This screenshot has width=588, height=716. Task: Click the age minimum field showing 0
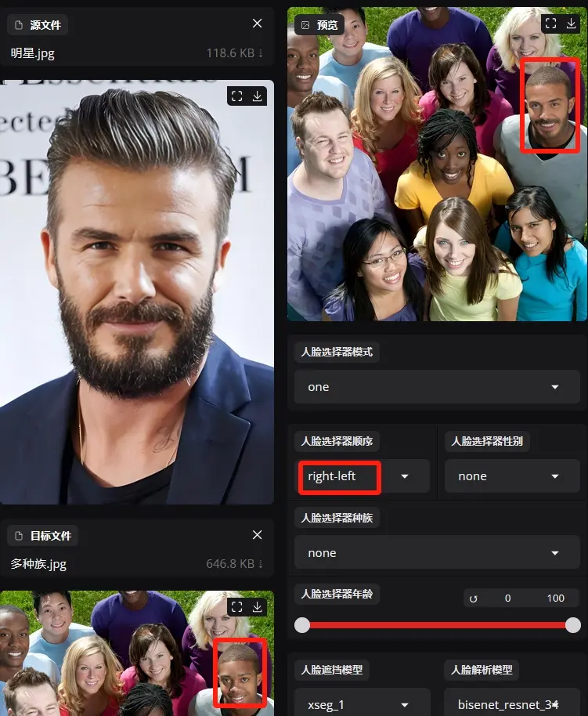tap(507, 598)
